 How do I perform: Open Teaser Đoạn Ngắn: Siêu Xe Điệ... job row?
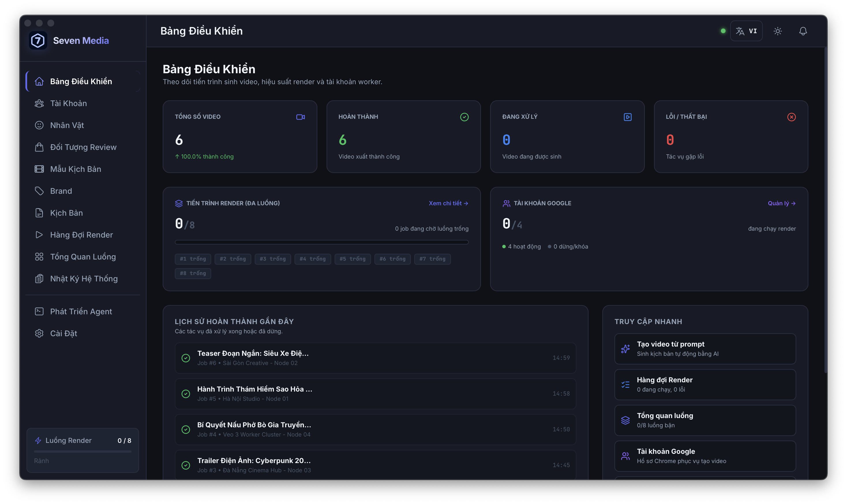click(375, 358)
